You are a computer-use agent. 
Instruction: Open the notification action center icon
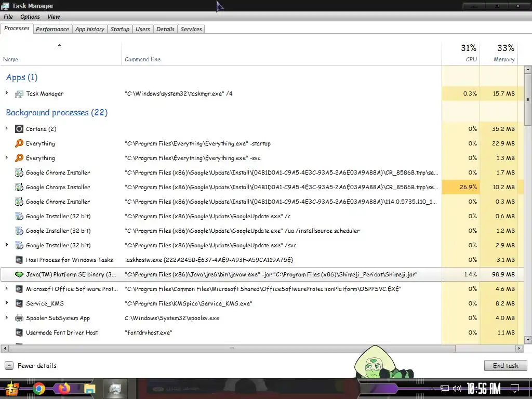click(515, 389)
